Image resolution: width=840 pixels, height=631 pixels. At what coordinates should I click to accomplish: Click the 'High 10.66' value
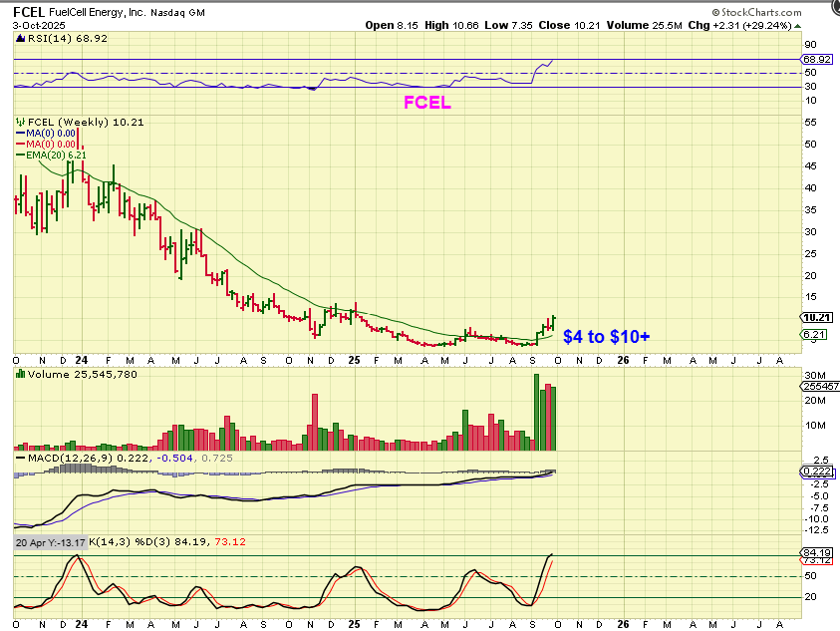point(451,25)
